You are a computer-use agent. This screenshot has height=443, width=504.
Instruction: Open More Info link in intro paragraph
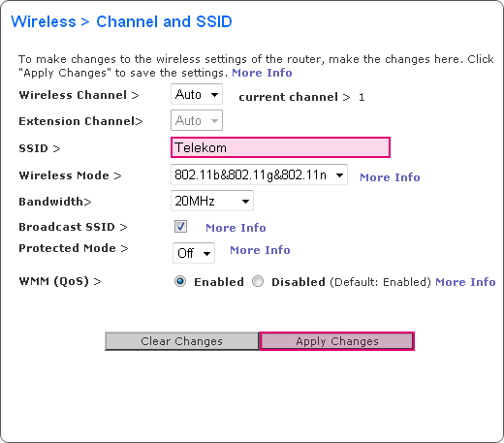click(262, 73)
